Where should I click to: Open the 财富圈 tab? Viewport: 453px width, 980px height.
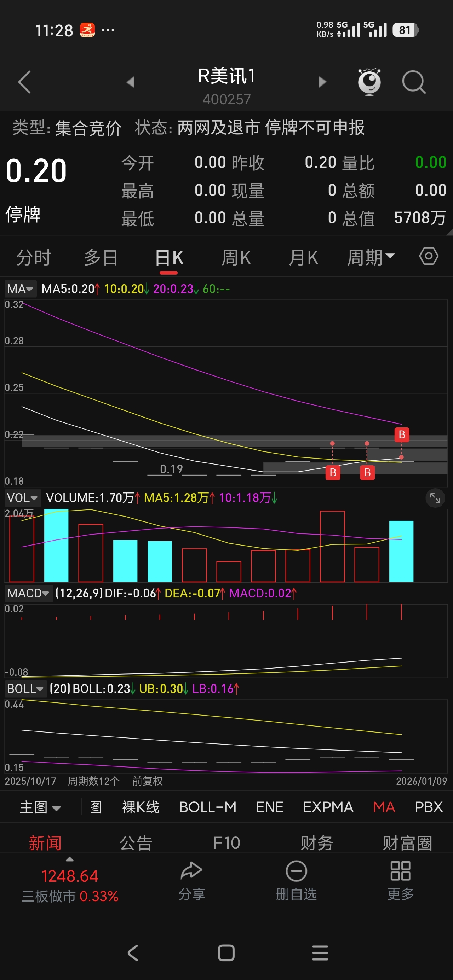[x=407, y=843]
